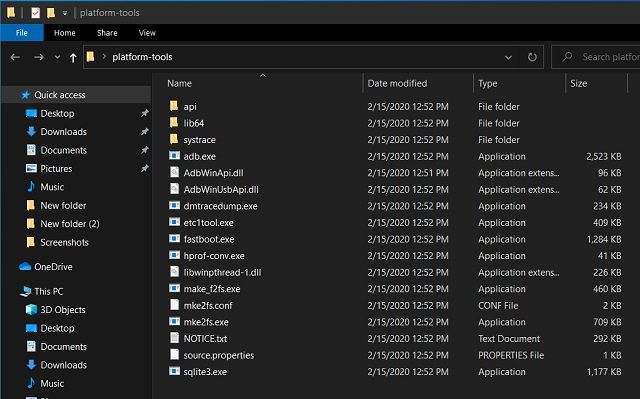
Task: Click the adb.exe application icon
Action: coord(174,156)
